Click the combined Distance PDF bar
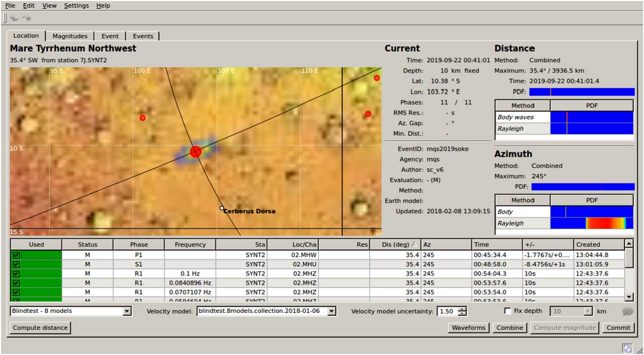Screen dimensions: 644x355 click(x=582, y=92)
